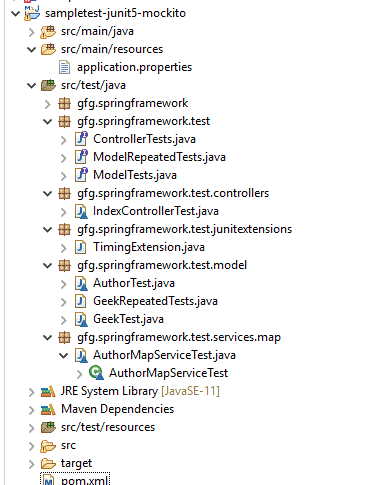Click the AuthorMapServiceTest class icon
The image size is (380, 485).
pyautogui.click(x=96, y=373)
